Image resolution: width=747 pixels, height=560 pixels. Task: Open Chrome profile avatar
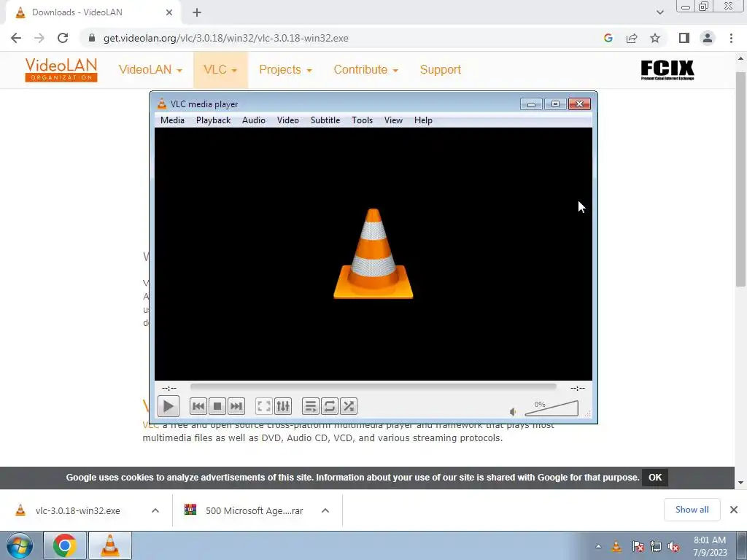[x=708, y=38]
